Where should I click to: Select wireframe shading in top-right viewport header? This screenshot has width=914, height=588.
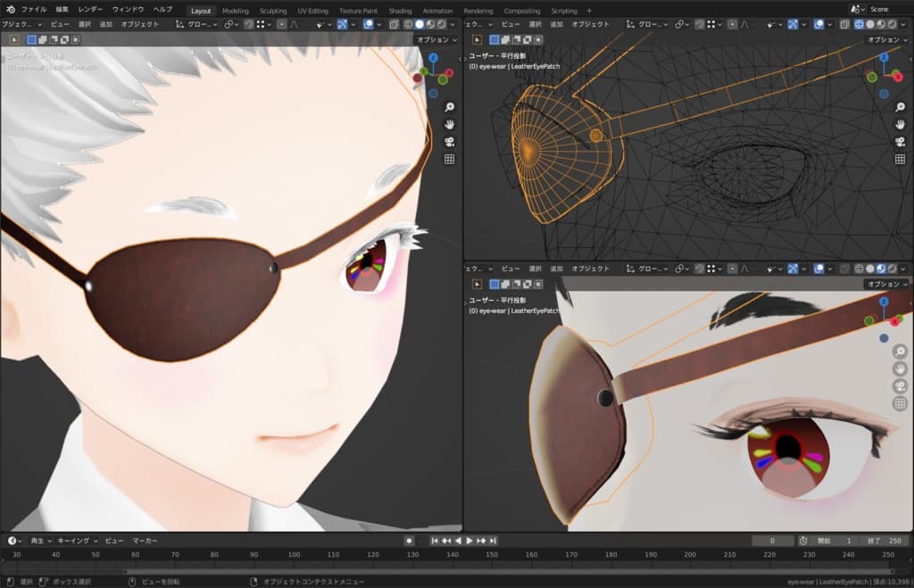point(859,25)
